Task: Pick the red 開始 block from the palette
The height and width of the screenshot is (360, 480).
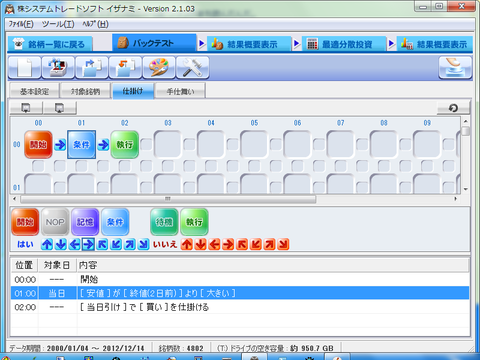Action: tap(25, 222)
